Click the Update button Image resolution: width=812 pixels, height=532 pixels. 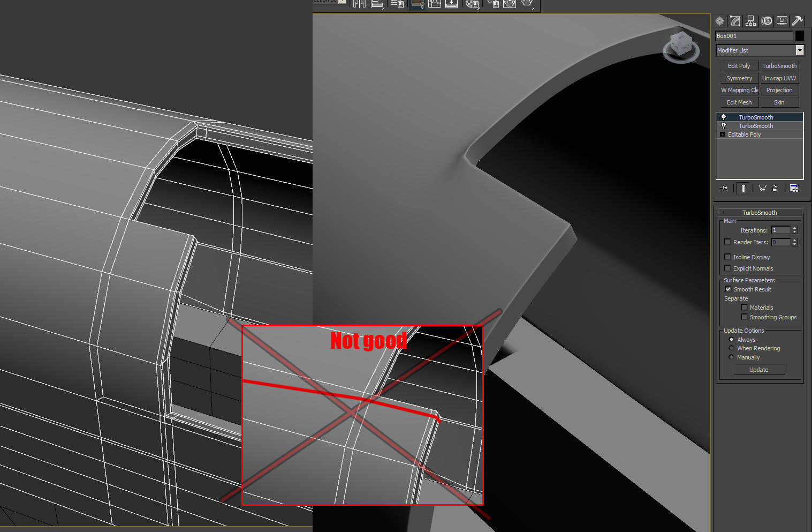[759, 370]
